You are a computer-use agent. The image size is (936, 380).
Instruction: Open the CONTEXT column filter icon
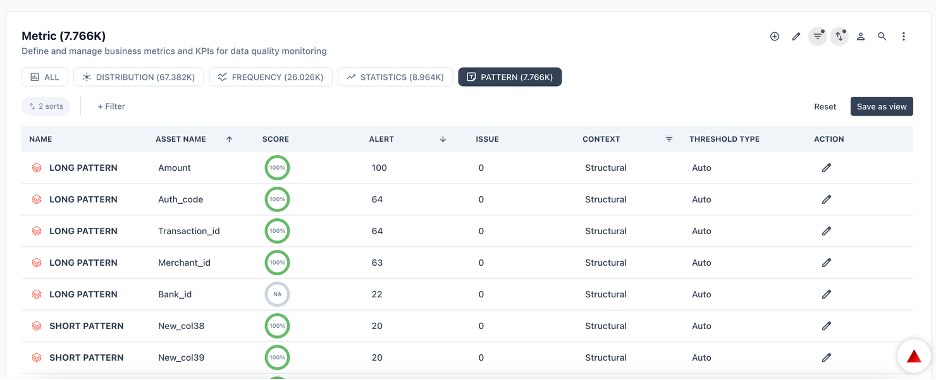[669, 139]
